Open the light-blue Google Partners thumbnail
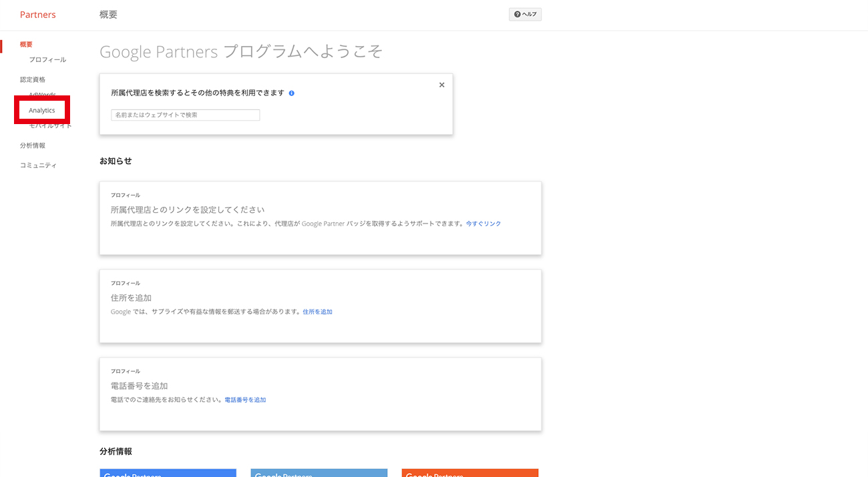 319,472
